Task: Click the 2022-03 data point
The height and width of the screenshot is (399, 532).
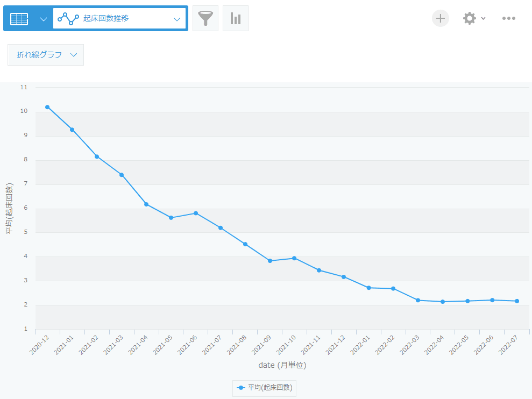Action: 418,300
